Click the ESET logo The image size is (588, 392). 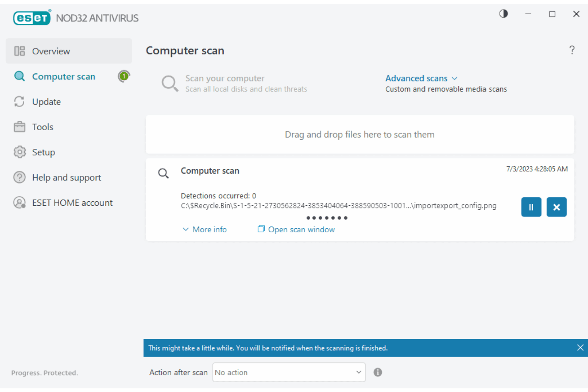coord(32,18)
